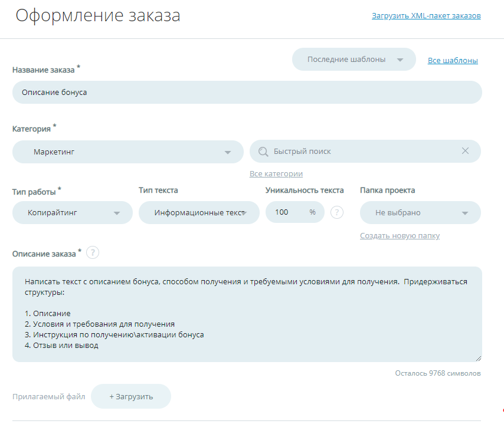Click the Загрузить XML-пакет заказов link
The image size is (504, 424).
click(426, 16)
